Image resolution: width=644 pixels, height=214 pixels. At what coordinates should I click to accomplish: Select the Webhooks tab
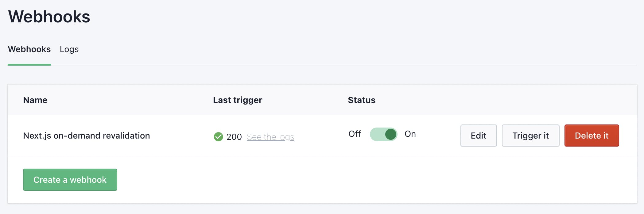click(x=29, y=49)
